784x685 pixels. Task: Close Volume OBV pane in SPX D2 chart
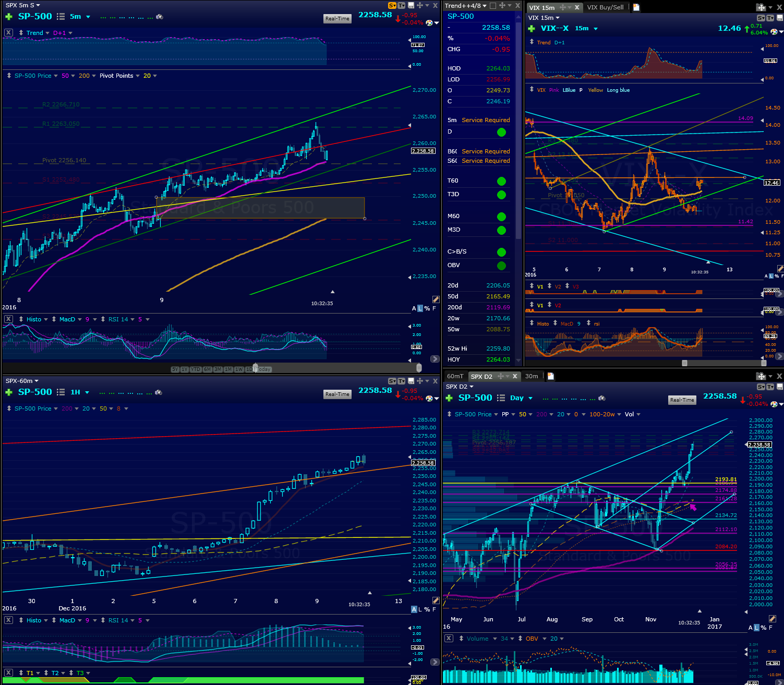449,638
